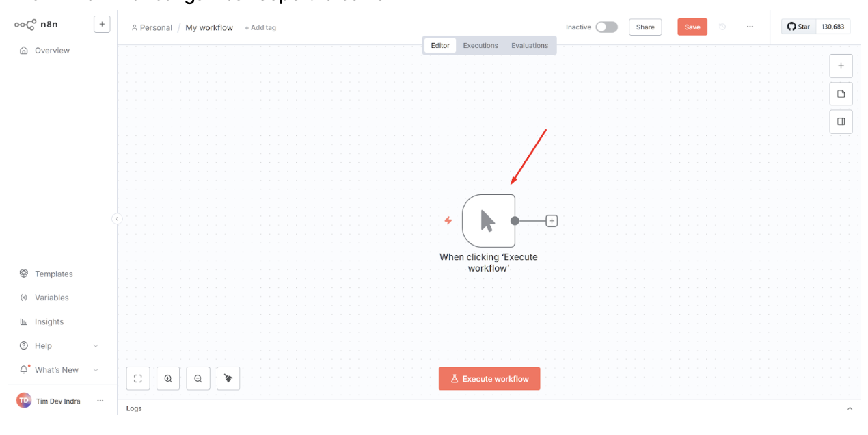The width and height of the screenshot is (868, 435).
Task: Select the manual trigger node
Action: (x=489, y=220)
